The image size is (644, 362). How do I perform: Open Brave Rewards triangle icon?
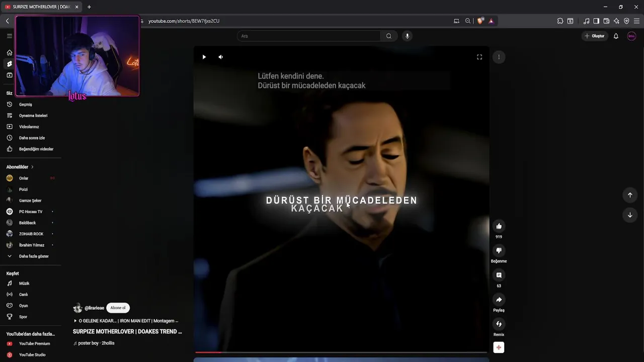pyautogui.click(x=491, y=21)
